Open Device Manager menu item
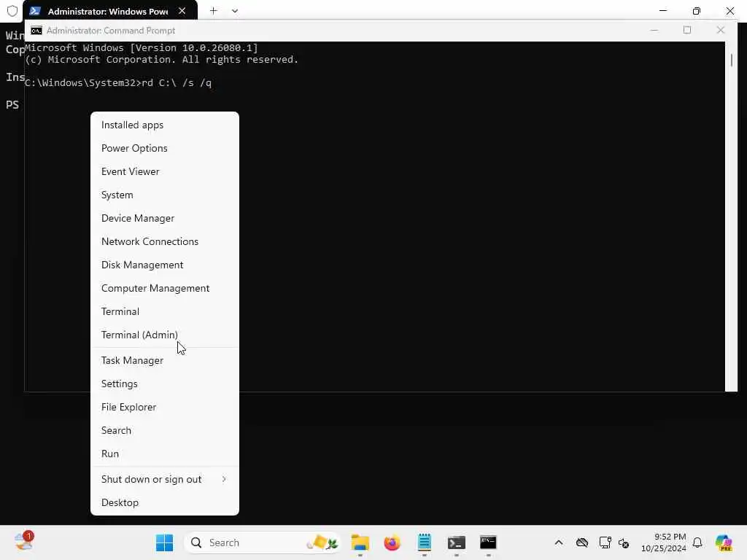This screenshot has width=747, height=560. [x=164, y=218]
